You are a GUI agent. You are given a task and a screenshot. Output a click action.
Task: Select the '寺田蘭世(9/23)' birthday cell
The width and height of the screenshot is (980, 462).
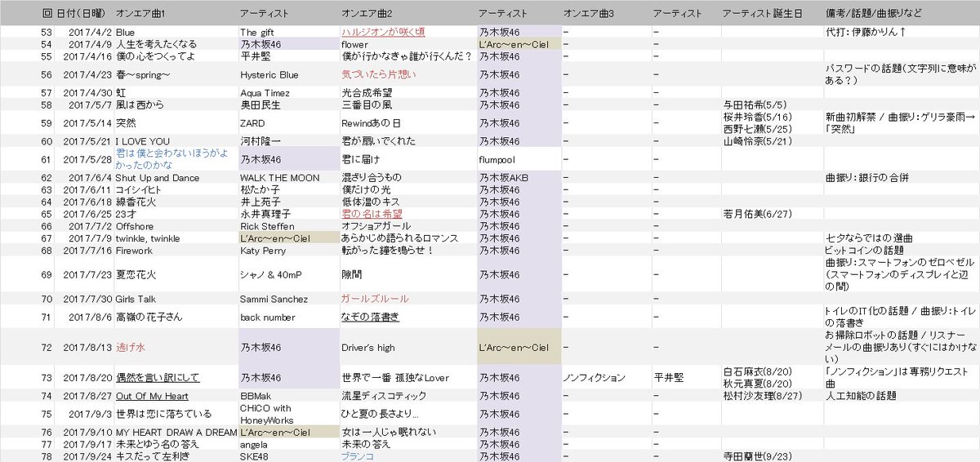pyautogui.click(x=758, y=456)
